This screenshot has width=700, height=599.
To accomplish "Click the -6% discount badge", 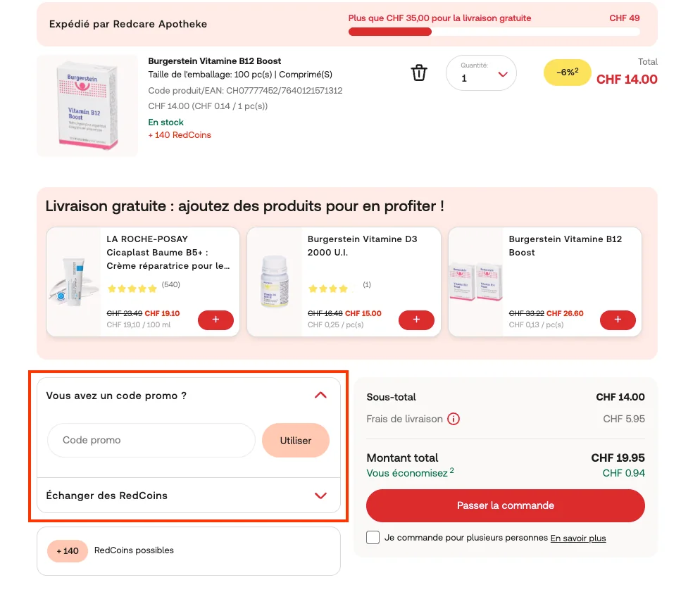I will click(567, 72).
